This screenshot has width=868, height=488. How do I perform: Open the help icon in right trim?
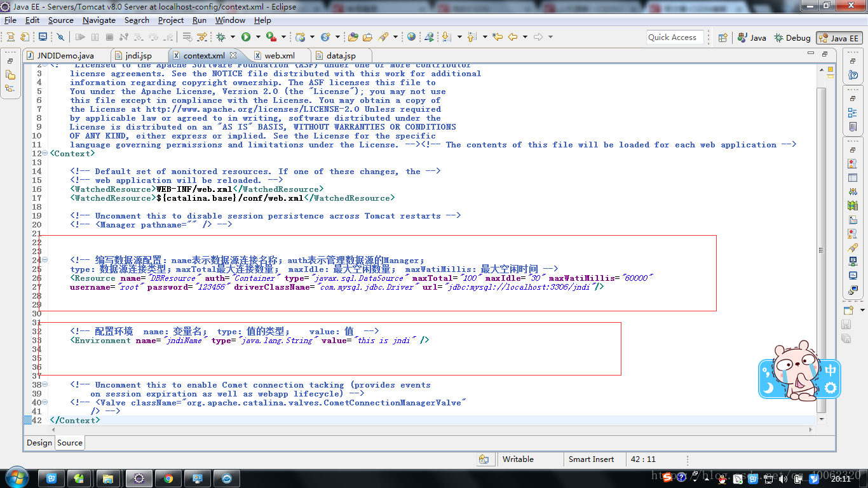point(853,75)
